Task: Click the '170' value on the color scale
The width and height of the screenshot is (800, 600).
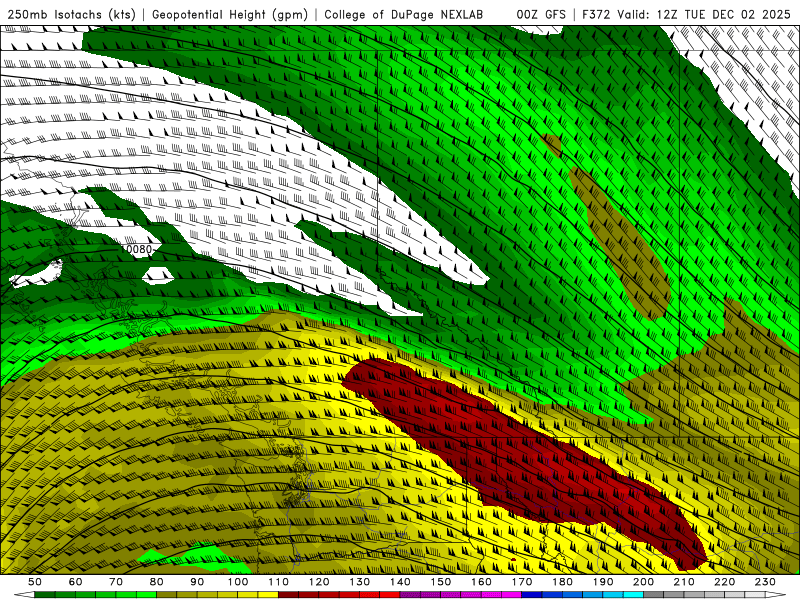Action: (x=522, y=582)
